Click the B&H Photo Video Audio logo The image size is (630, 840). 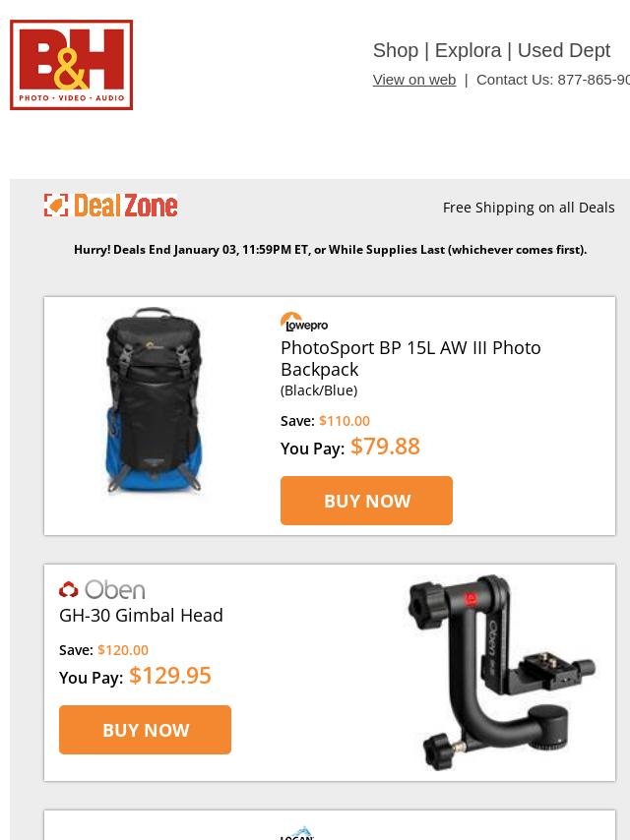tap(71, 65)
